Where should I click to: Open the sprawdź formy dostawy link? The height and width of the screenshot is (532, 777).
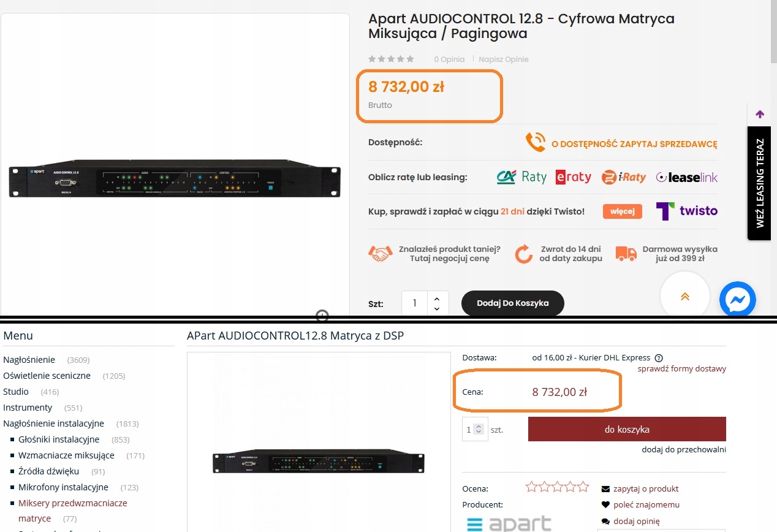pos(681,369)
